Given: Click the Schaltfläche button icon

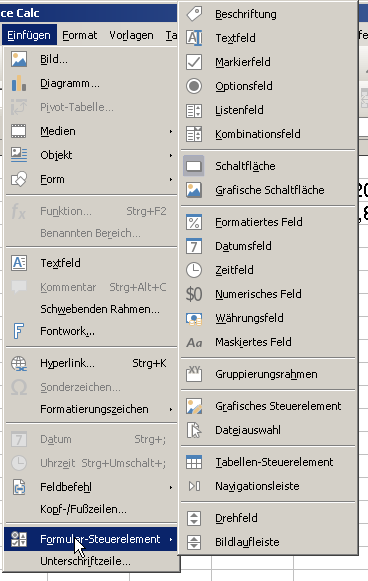Looking at the screenshot, I should (194, 166).
